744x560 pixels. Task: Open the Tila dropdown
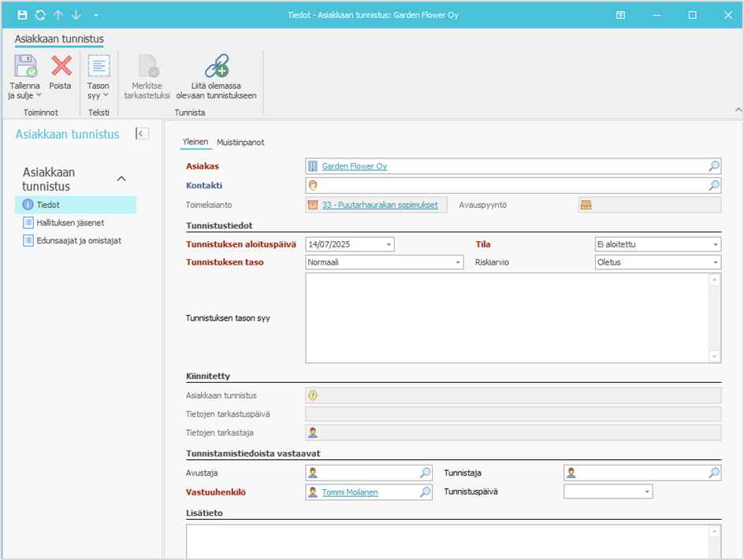(715, 245)
